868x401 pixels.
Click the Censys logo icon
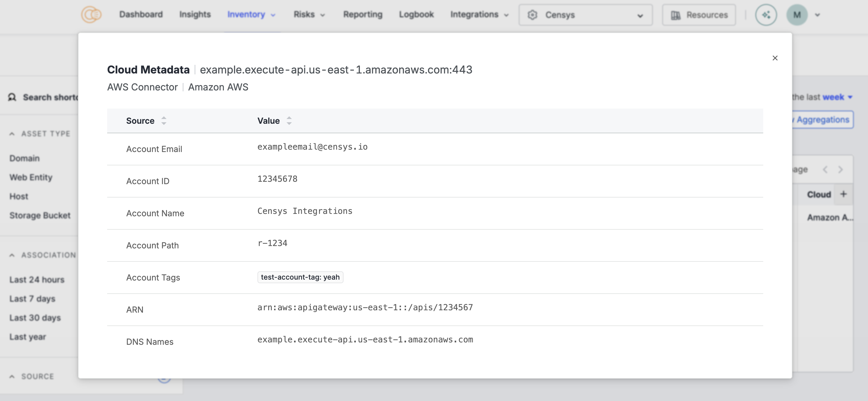coord(91,15)
